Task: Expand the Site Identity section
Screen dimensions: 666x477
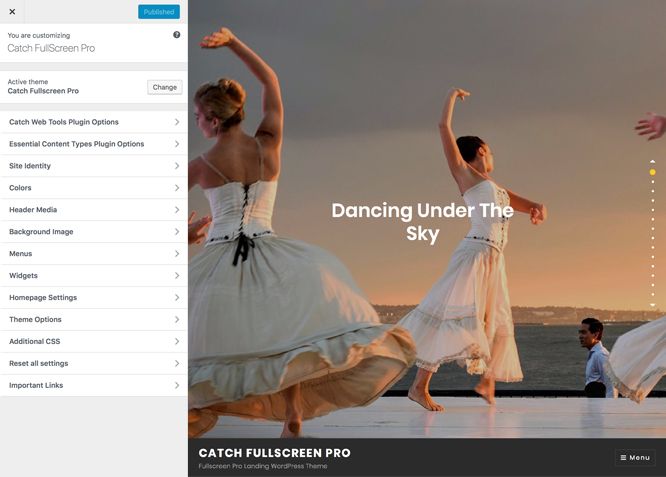Action: (93, 166)
